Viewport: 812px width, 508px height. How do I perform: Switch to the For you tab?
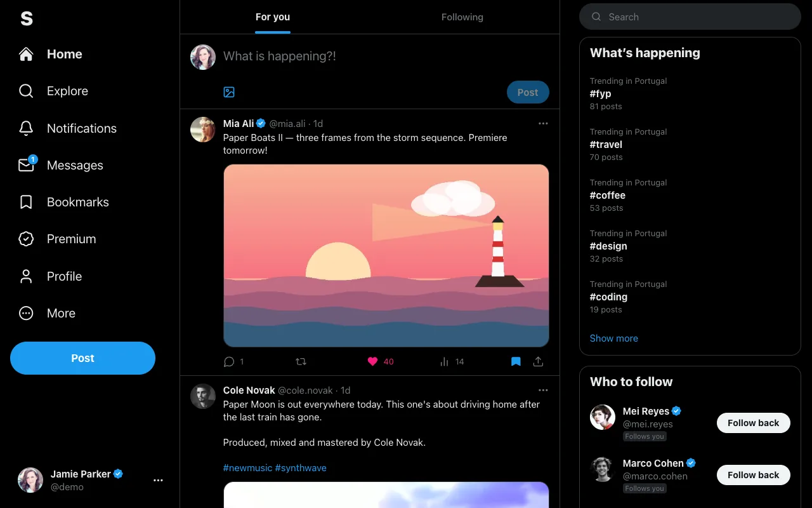pyautogui.click(x=273, y=17)
